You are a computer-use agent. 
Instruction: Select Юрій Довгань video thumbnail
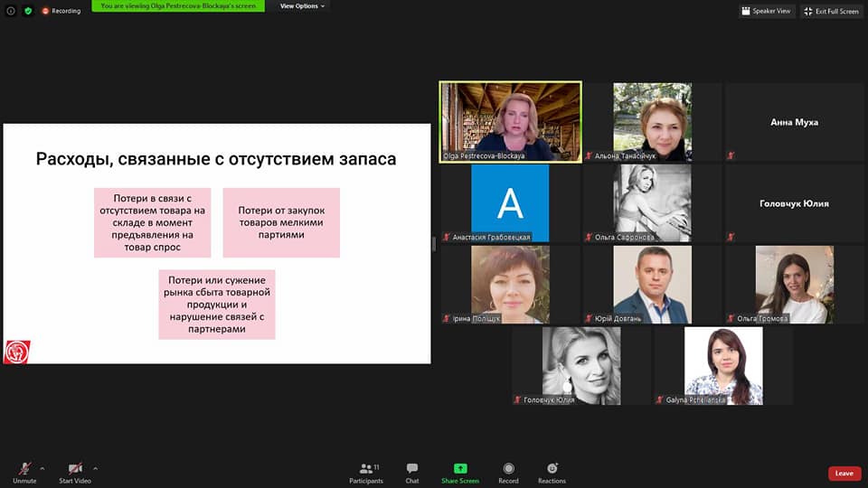click(652, 285)
